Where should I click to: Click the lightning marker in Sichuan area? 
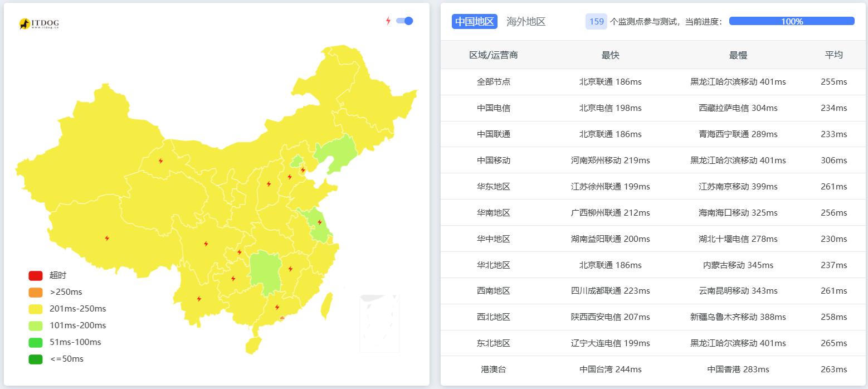pos(205,244)
